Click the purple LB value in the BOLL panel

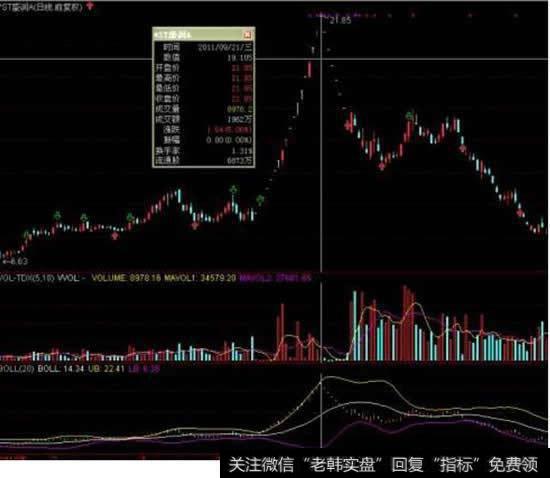pos(144,369)
